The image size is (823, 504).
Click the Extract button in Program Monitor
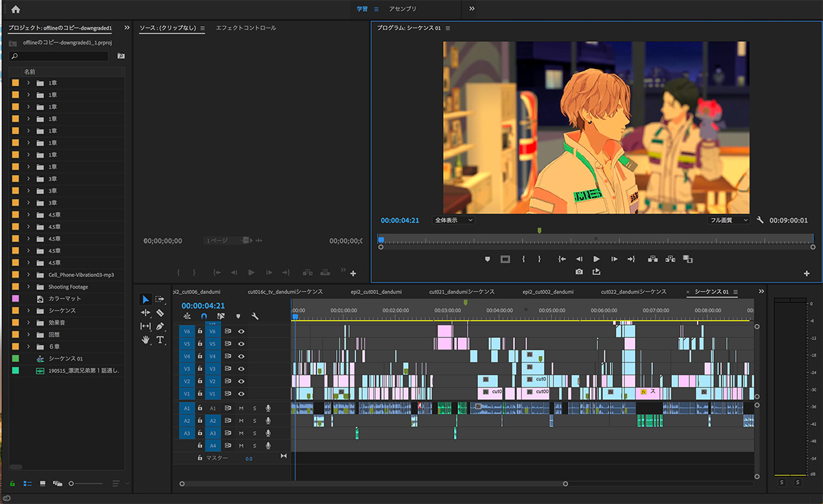point(669,259)
